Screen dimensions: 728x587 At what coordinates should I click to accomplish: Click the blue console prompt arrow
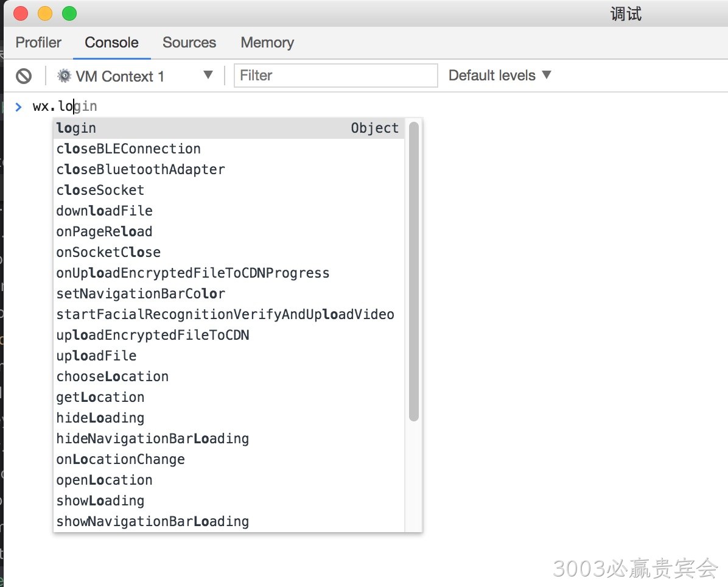(19, 107)
